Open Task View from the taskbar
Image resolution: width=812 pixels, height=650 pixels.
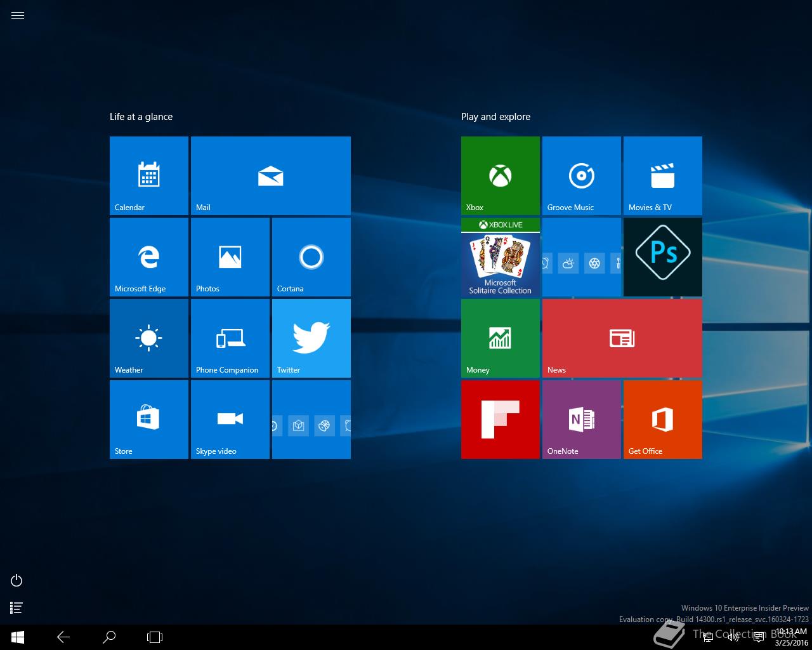coord(155,637)
